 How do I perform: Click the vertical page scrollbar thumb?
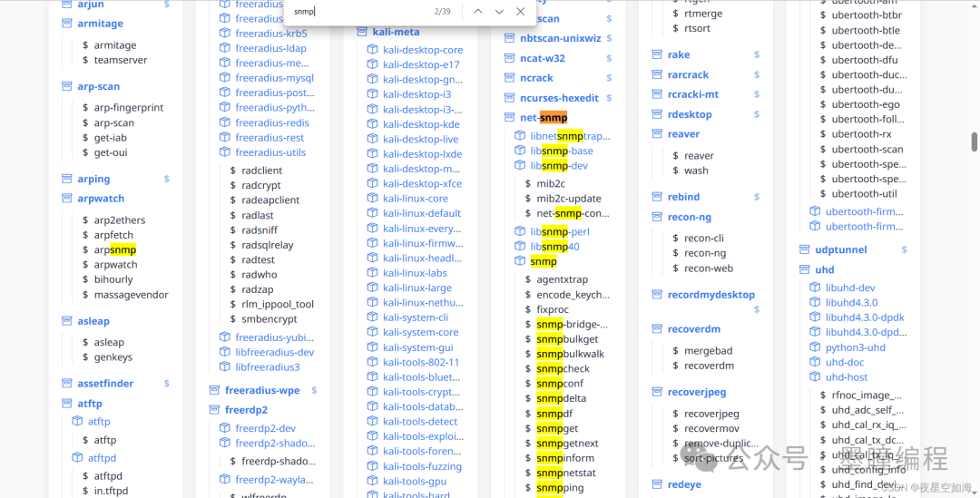coord(974,142)
